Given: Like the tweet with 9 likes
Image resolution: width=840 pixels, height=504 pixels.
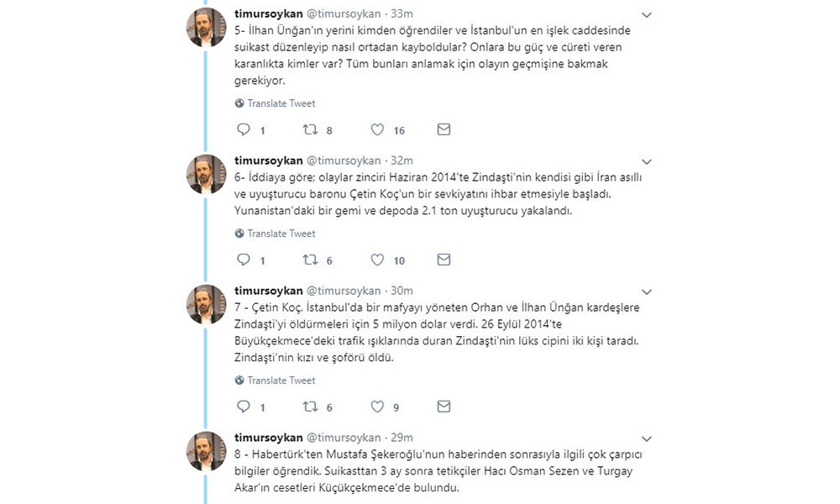Looking at the screenshot, I should [x=377, y=407].
